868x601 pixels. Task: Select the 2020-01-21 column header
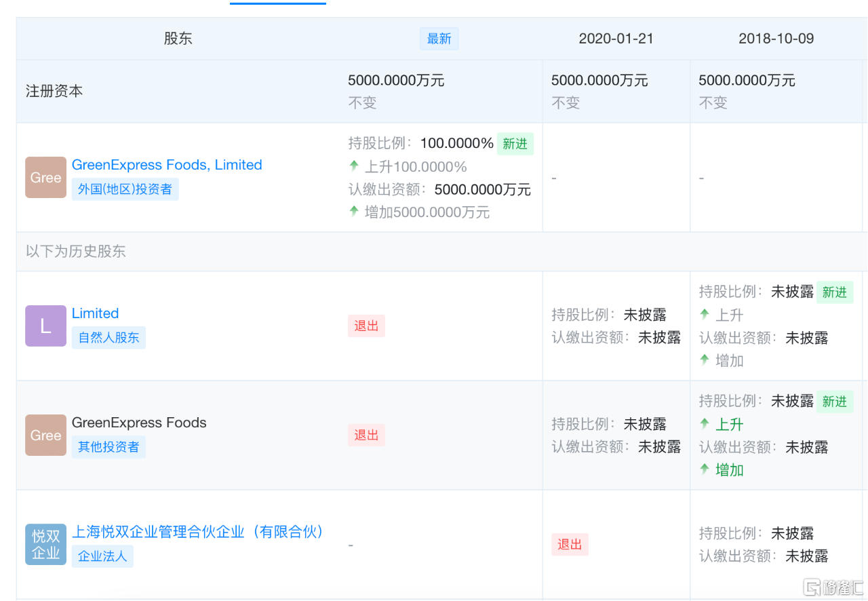pyautogui.click(x=616, y=39)
